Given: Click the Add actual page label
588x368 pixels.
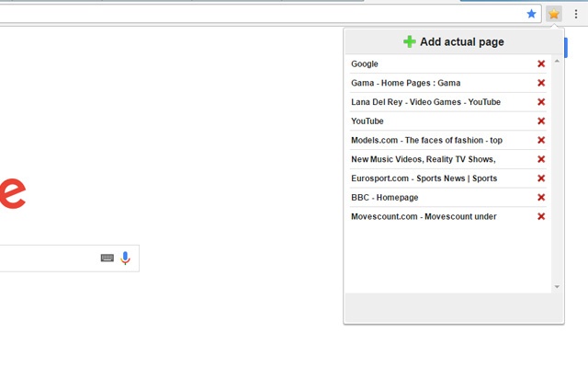Looking at the screenshot, I should [x=462, y=41].
